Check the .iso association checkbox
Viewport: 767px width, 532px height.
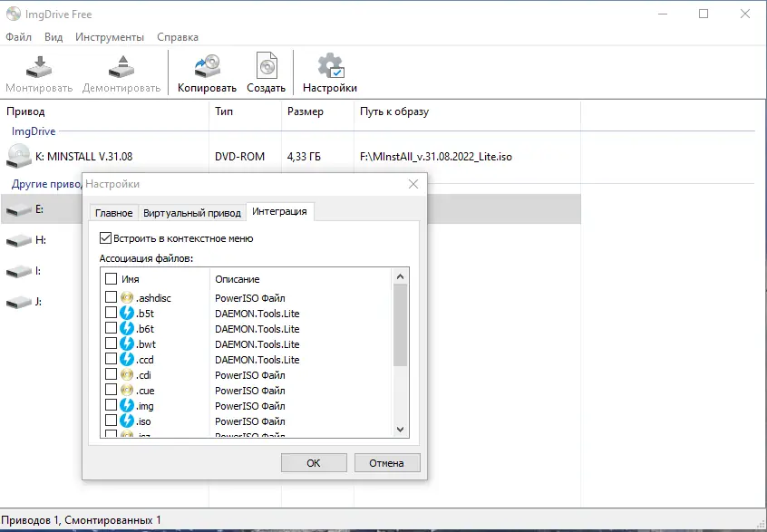coord(111,420)
